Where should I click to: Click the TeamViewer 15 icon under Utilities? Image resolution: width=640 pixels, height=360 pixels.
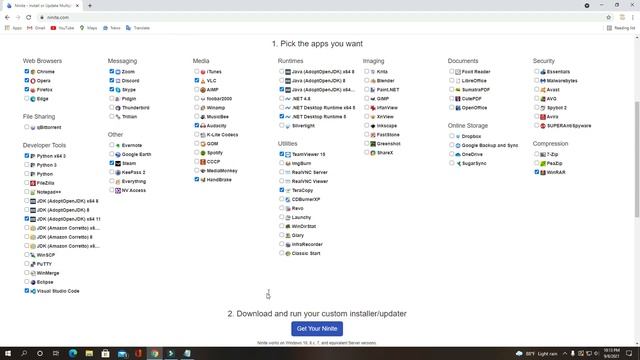(288, 154)
